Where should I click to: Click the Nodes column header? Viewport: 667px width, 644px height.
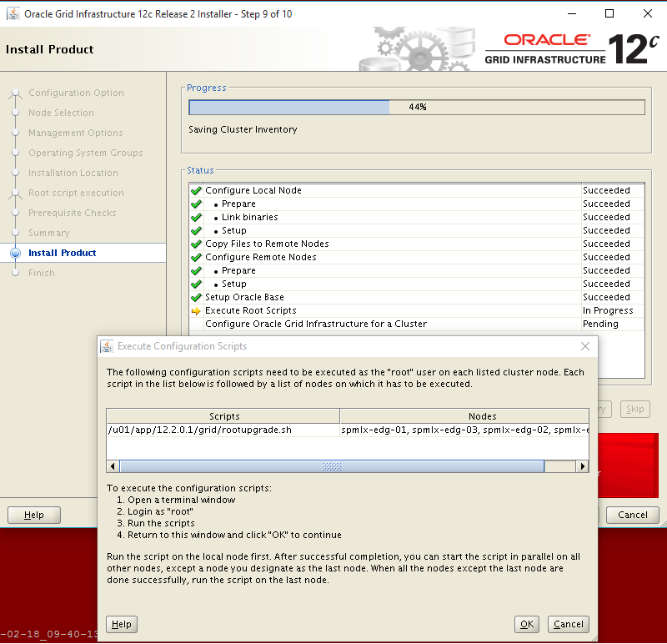pos(464,416)
